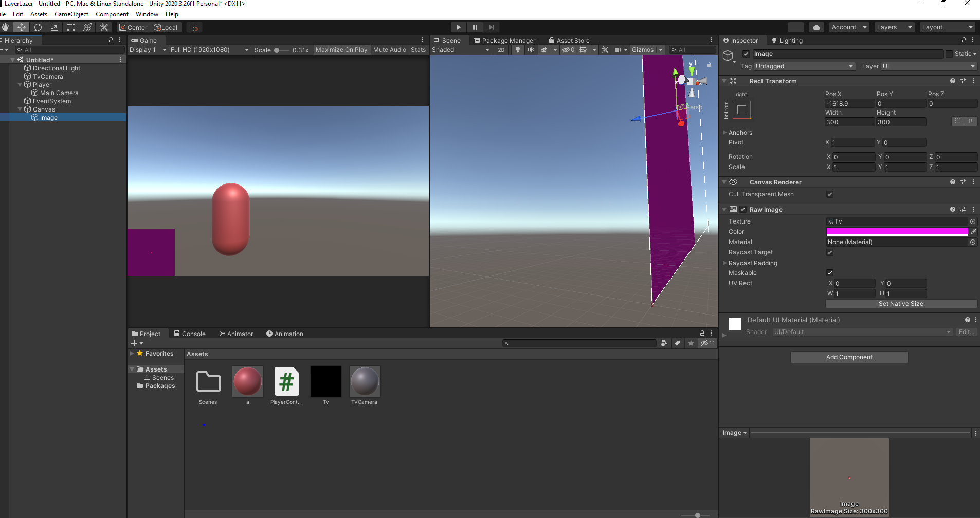Image resolution: width=980 pixels, height=518 pixels.
Task: Select the Move tool
Action: (x=22, y=27)
